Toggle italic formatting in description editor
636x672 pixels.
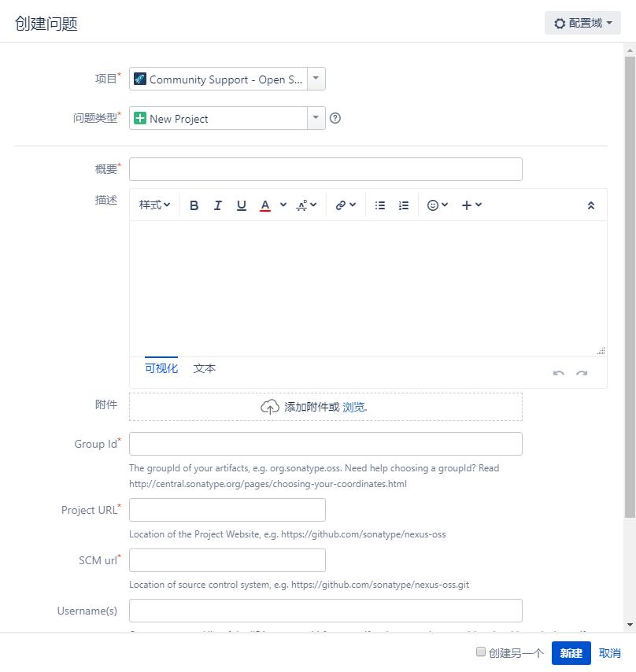tap(218, 205)
